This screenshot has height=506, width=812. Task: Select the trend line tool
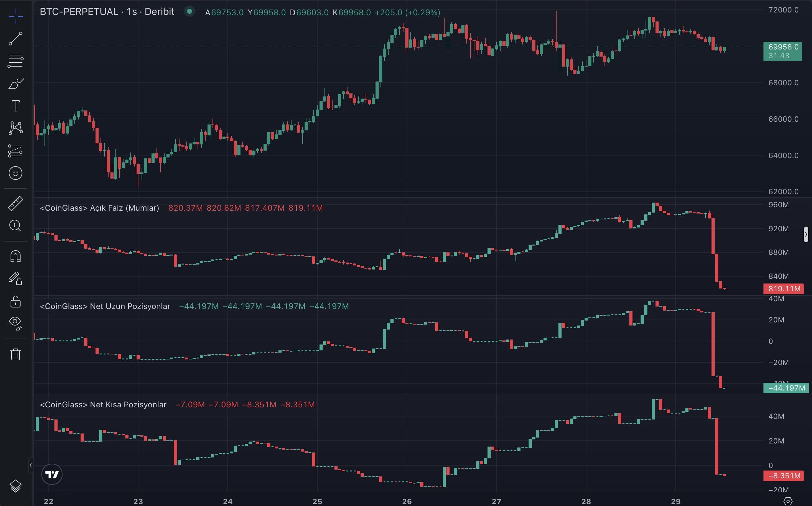(16, 39)
